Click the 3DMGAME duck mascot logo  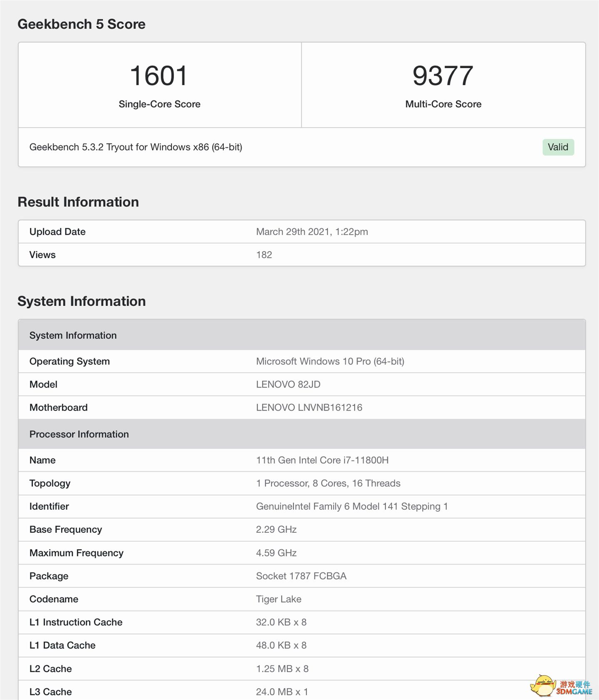[543, 685]
